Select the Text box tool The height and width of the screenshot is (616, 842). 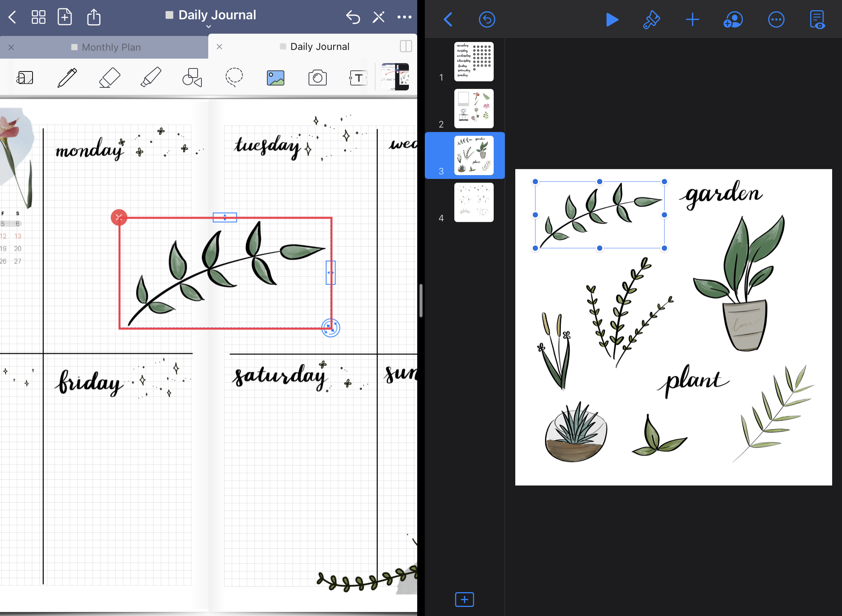(x=358, y=78)
